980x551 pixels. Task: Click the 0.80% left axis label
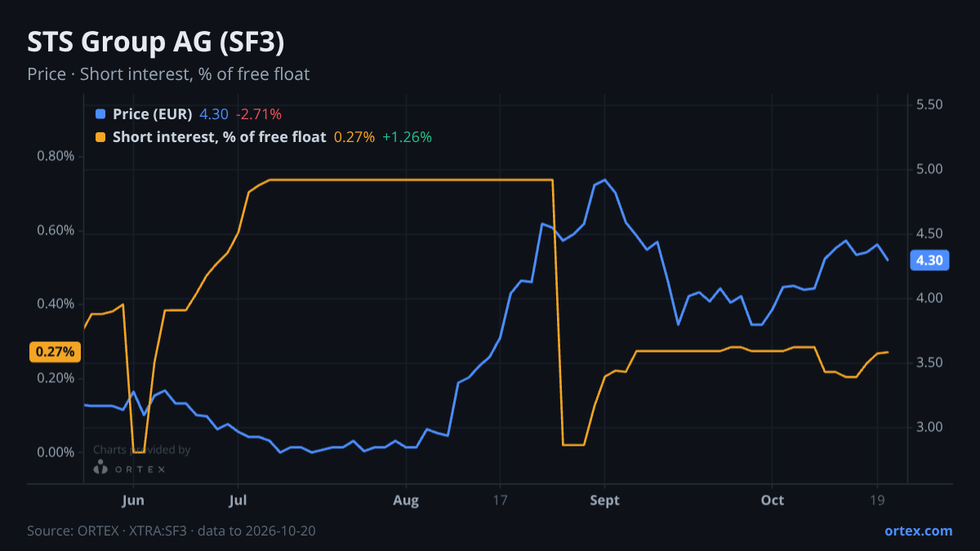[x=56, y=156]
